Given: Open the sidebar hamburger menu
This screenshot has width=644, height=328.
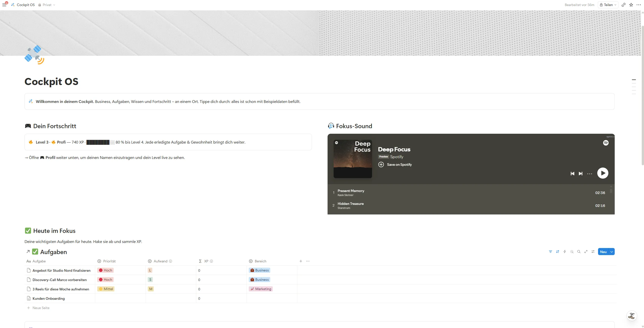Looking at the screenshot, I should click(4, 5).
